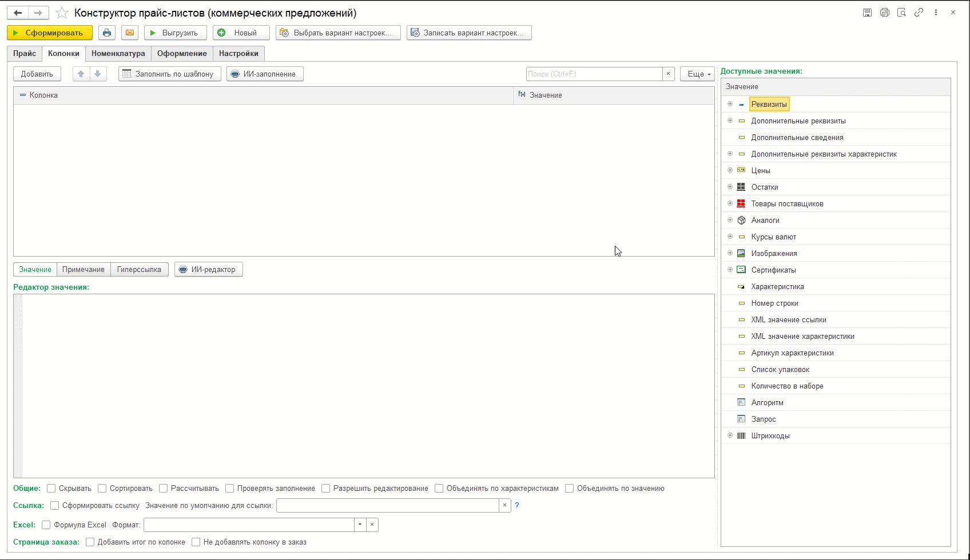Click the Сформировать button
Image resolution: width=970 pixels, height=560 pixels.
click(50, 33)
